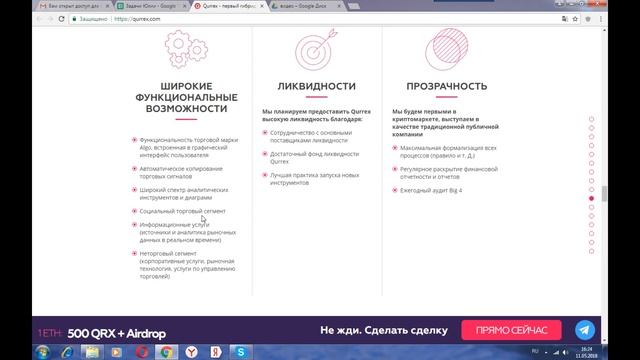
Task: Open the Chrome three-dot menu
Action: pos(600,19)
